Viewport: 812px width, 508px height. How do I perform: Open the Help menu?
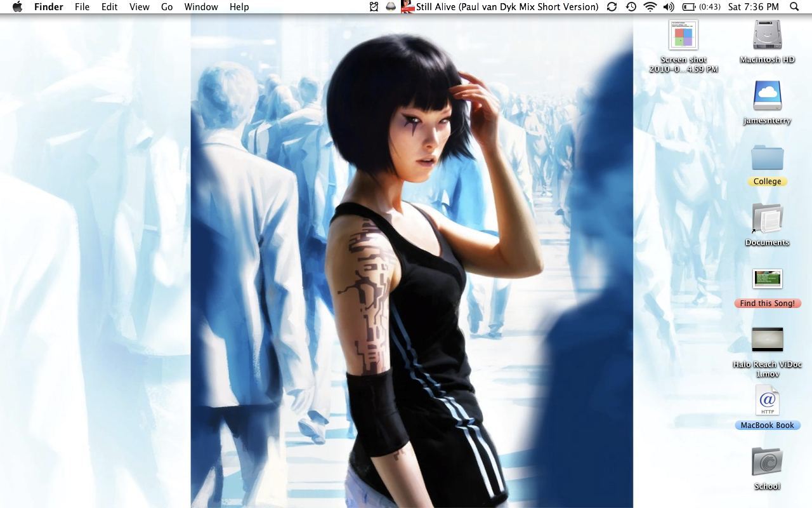tap(239, 7)
